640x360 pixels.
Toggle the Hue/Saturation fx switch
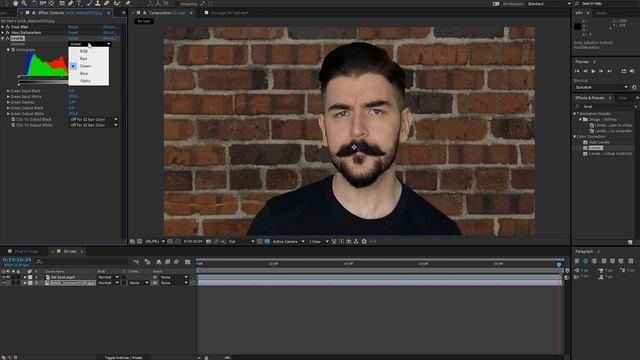(x=8, y=33)
